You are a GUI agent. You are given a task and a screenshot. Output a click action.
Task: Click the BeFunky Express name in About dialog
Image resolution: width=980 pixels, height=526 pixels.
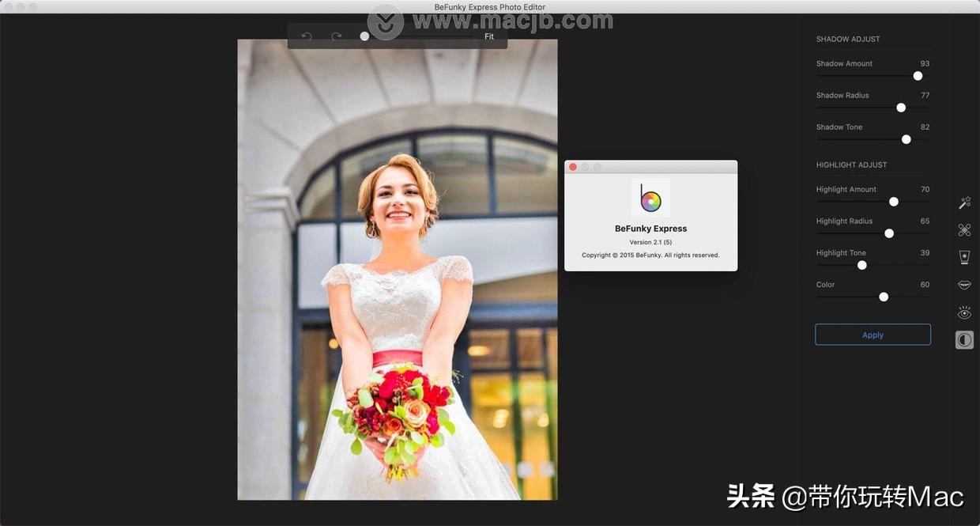pyautogui.click(x=650, y=229)
